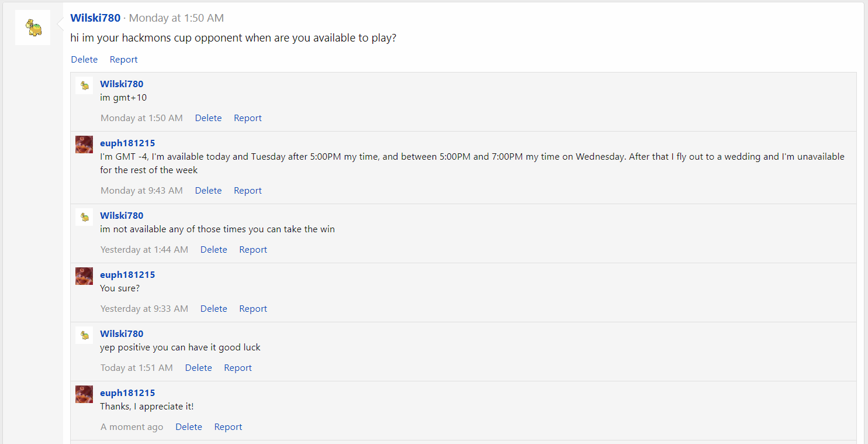Open Wilski780 username on "yep positive" comment
The height and width of the screenshot is (444, 868).
122,334
